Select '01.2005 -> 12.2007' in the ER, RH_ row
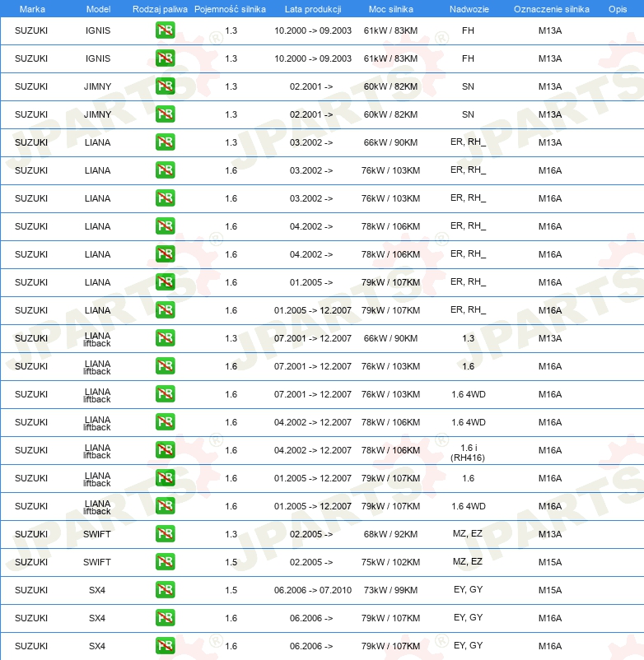644x660 pixels. coord(312,310)
